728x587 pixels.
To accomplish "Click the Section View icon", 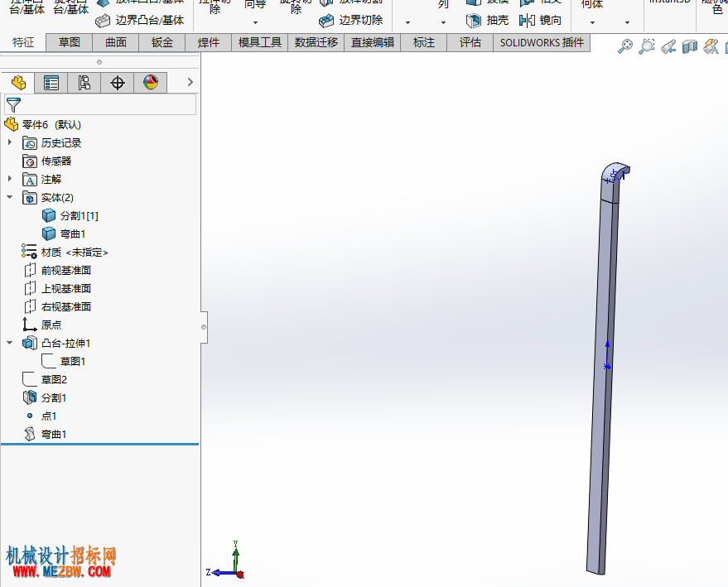I will pos(689,46).
